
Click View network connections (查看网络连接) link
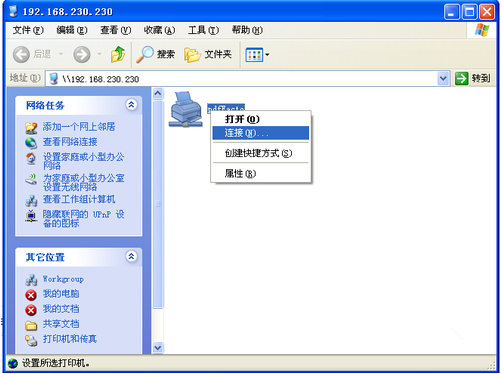pos(70,142)
